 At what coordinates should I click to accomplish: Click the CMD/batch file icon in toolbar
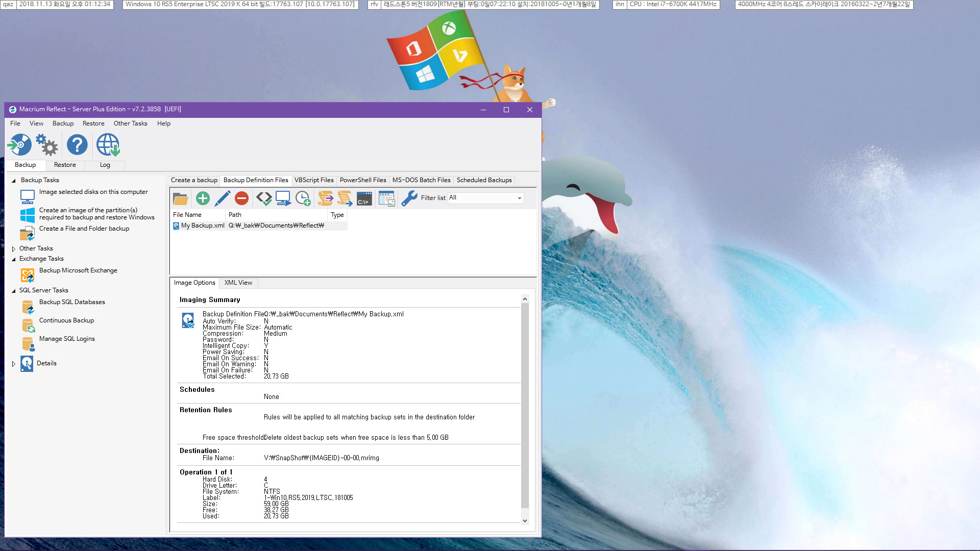coord(364,197)
